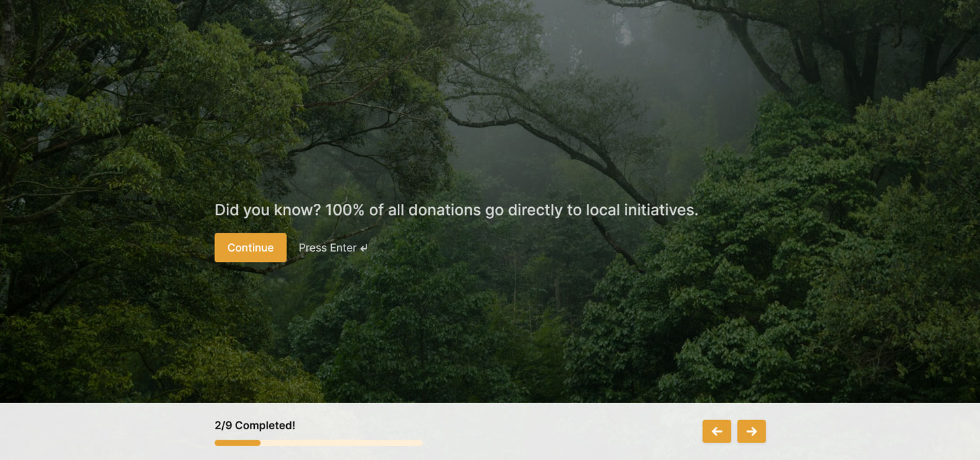Viewport: 980px width, 460px height.
Task: Navigate to previous question via footer arrow
Action: 717,431
